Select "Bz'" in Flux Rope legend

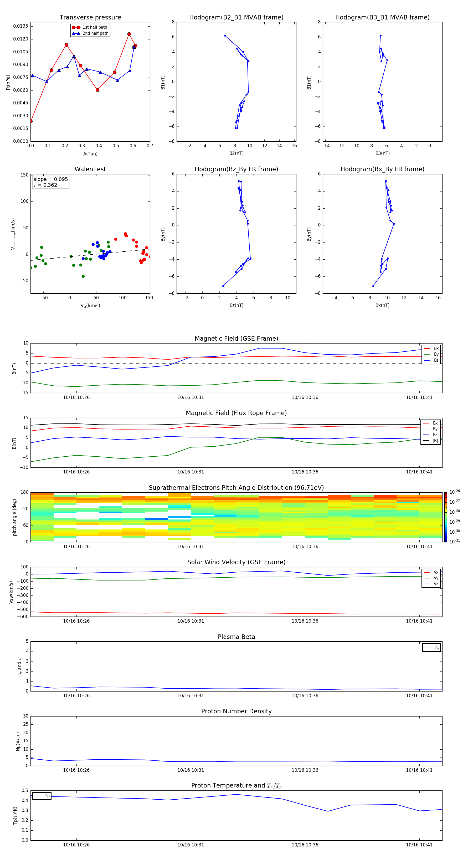(x=431, y=435)
